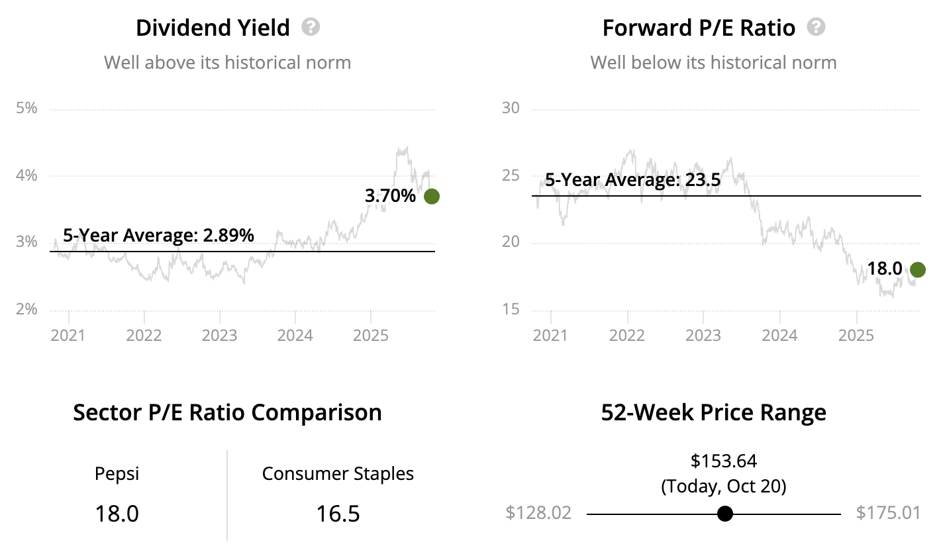The image size is (943, 560).
Task: Select the Sector P/E Ratio Comparison heading
Action: click(x=227, y=412)
